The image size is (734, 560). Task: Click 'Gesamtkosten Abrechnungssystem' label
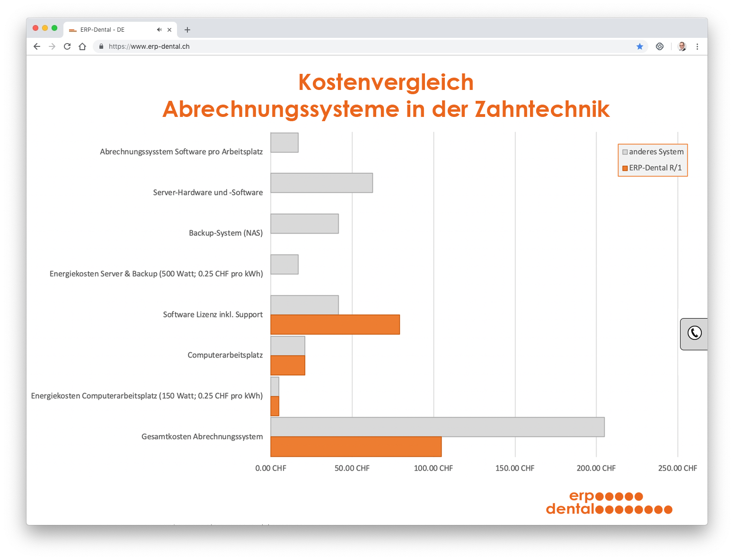[x=202, y=436]
